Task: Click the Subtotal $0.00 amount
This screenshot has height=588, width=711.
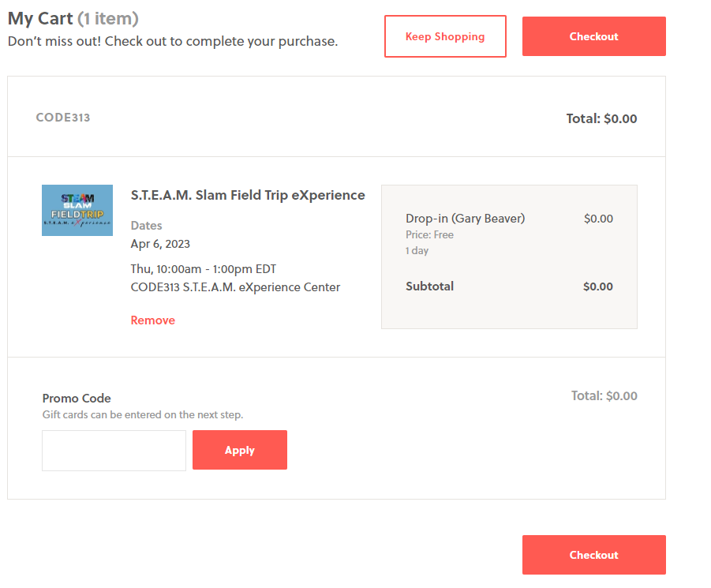Action: click(x=597, y=287)
